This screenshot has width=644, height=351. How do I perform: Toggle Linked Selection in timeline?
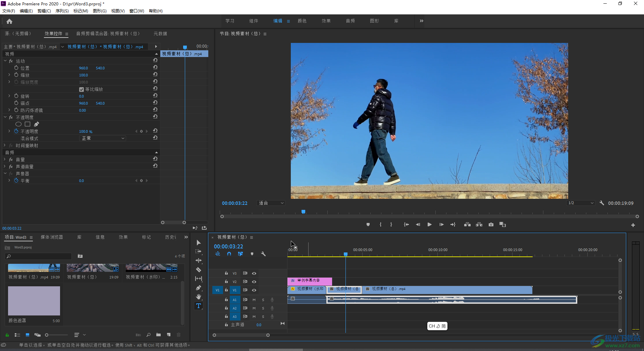[240, 254]
